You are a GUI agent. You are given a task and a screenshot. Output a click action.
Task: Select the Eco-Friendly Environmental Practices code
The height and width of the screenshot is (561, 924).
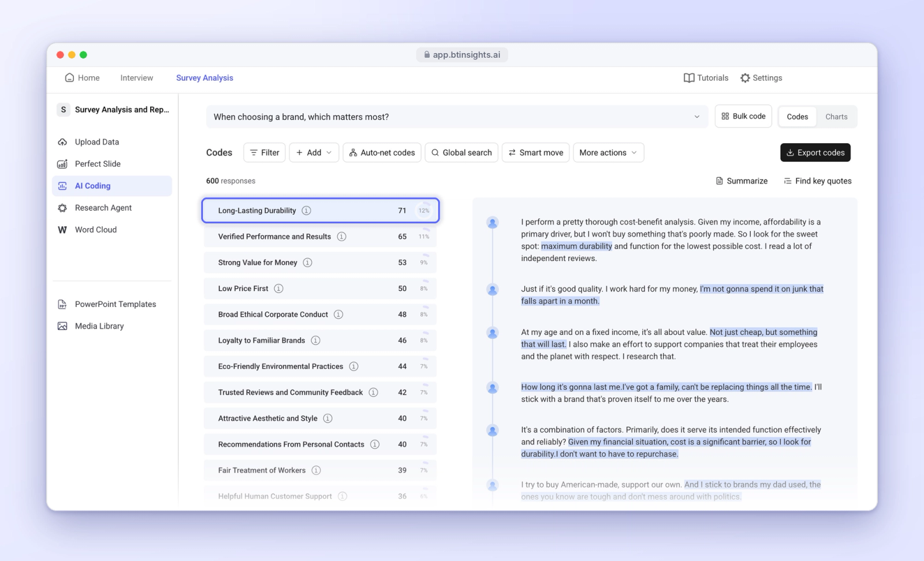(321, 366)
